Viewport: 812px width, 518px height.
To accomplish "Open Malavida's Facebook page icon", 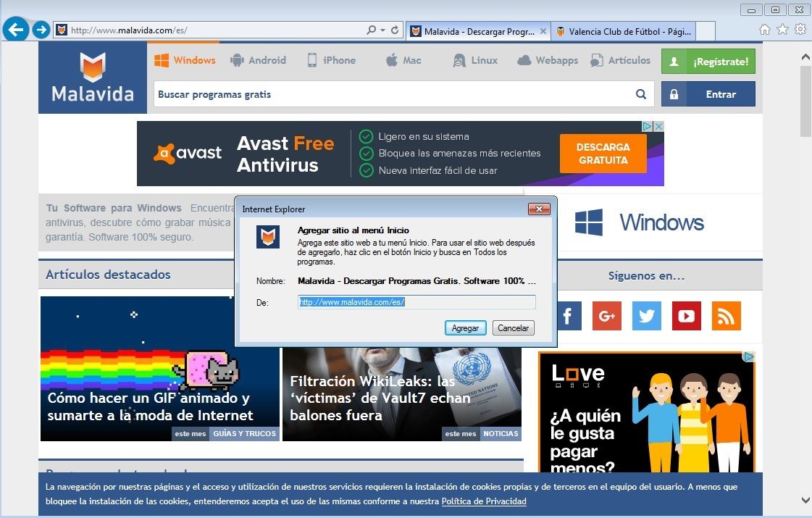I will [x=568, y=315].
